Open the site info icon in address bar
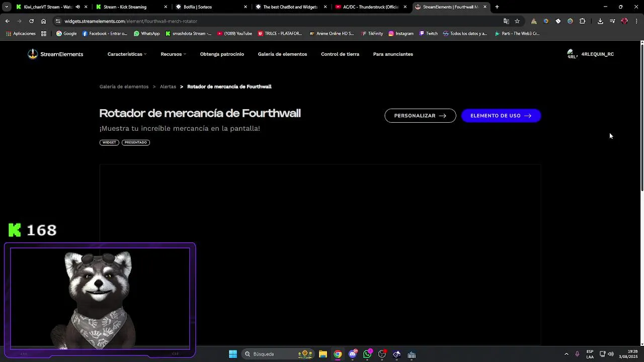Screen dimensions: 644x362 click(x=58, y=21)
